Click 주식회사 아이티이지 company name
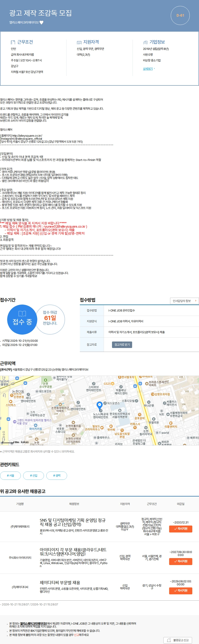The image size is (199, 644). 20,557
